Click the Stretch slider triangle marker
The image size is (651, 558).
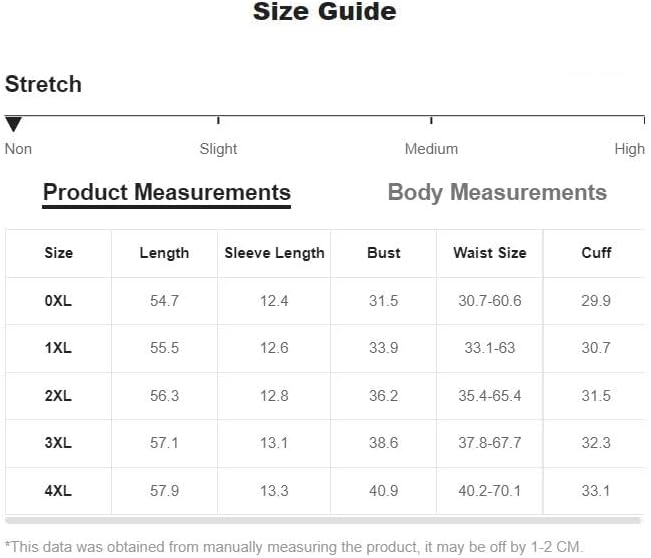tap(13, 124)
